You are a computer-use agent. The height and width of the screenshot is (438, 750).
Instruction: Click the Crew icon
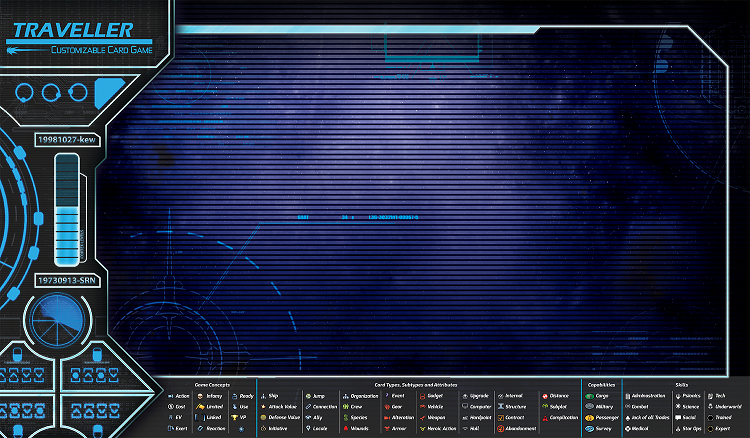click(x=346, y=406)
